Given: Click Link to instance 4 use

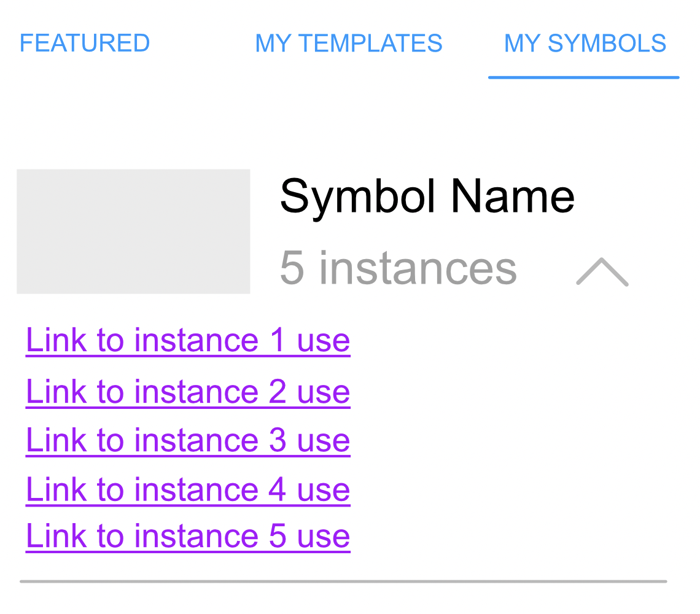Looking at the screenshot, I should tap(188, 489).
